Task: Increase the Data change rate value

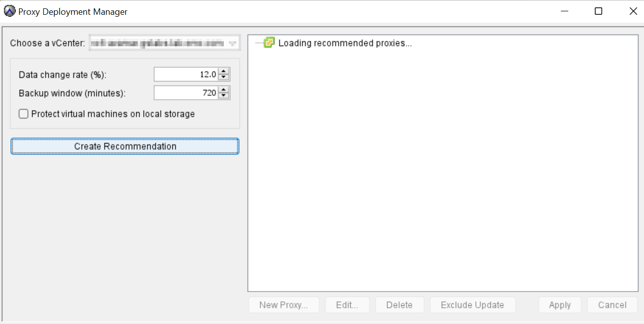Action: tap(224, 71)
